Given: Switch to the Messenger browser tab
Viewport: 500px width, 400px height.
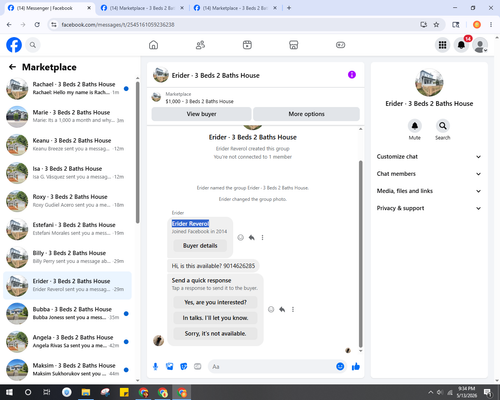Looking at the screenshot, I should click(x=49, y=8).
